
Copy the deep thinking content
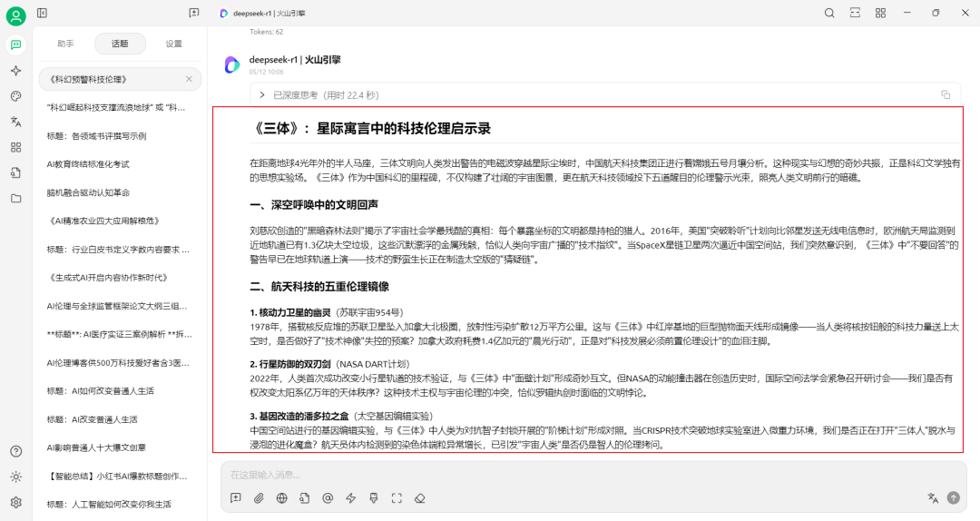tap(946, 95)
